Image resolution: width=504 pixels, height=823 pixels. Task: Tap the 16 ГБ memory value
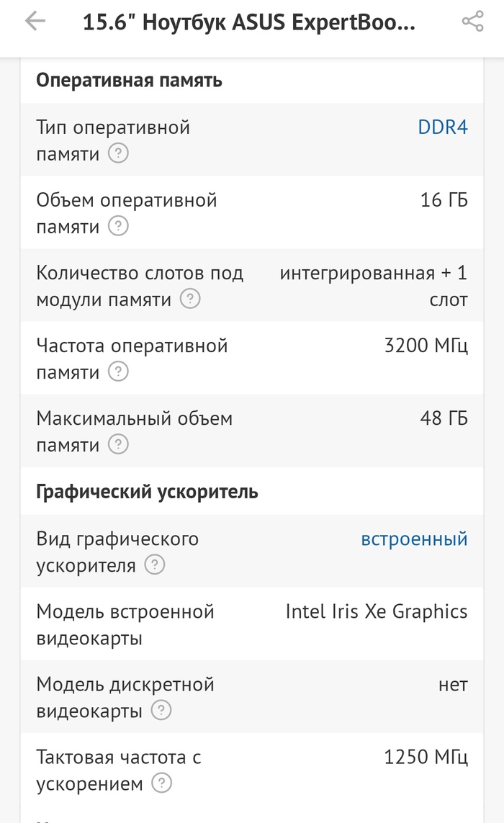click(x=444, y=199)
